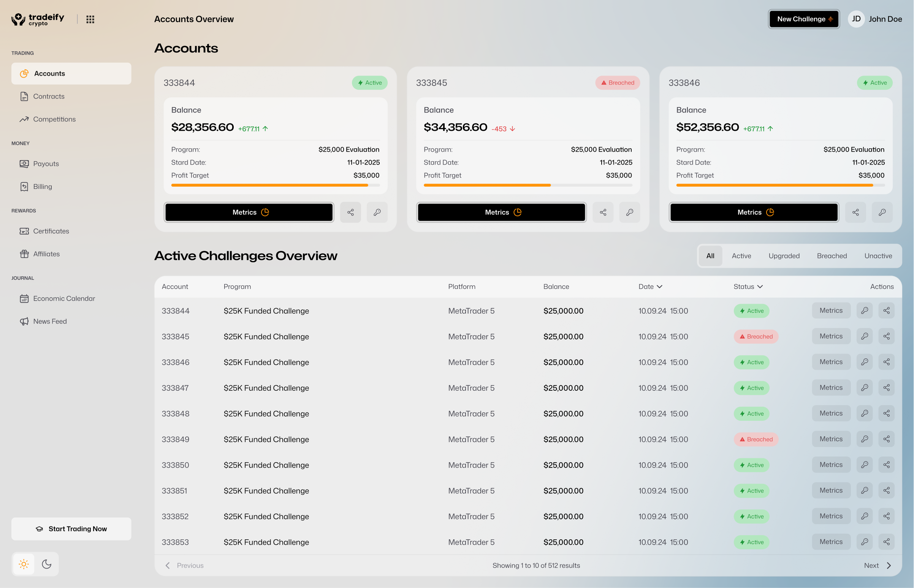Click the JD user avatar
This screenshot has height=588, width=914.
(856, 19)
